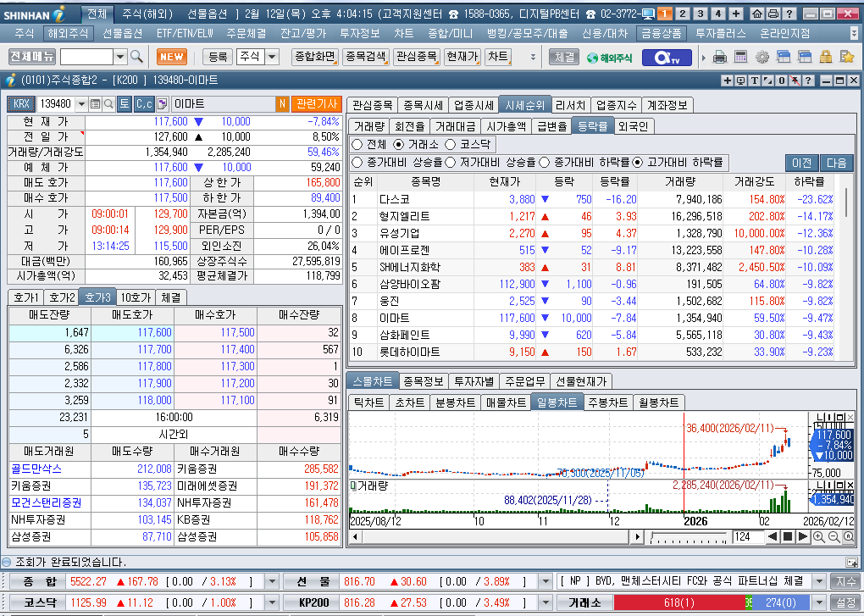Zoom in the daily chart
This screenshot has height=616, width=864.
tap(819, 536)
